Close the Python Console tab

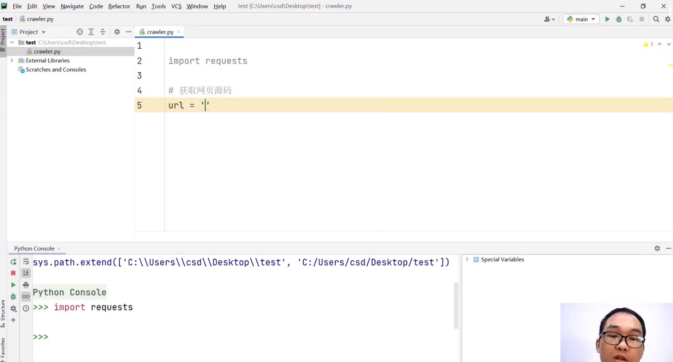point(59,249)
